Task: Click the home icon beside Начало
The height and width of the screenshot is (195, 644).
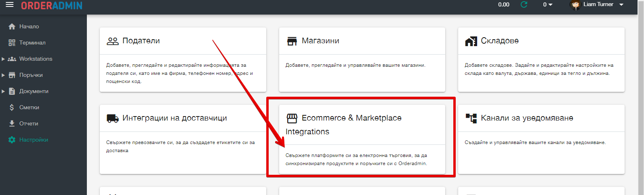Action: pyautogui.click(x=12, y=26)
